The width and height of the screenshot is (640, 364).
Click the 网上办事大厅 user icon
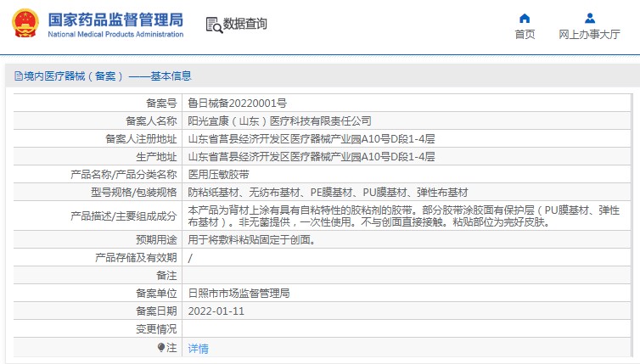coord(589,19)
